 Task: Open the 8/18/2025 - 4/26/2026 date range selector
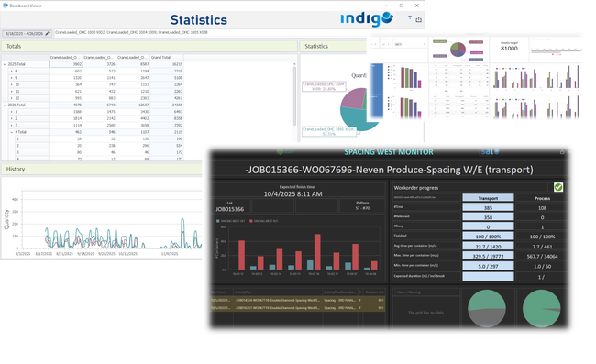[27, 33]
